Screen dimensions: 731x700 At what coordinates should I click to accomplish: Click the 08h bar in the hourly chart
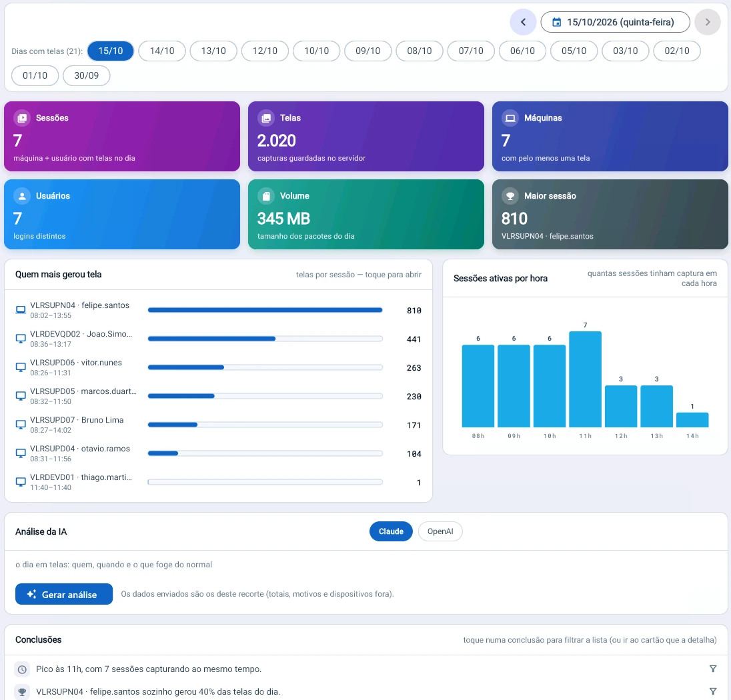478,386
